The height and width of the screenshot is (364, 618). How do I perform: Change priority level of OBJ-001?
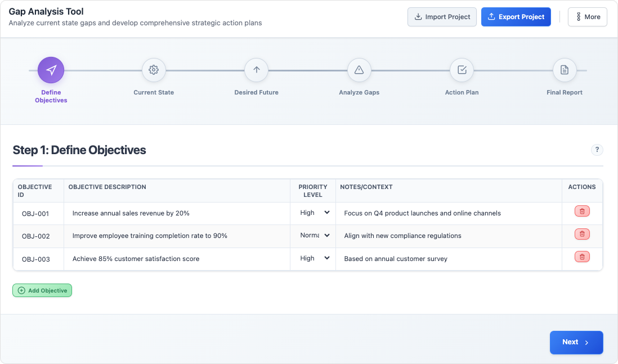[x=315, y=213]
